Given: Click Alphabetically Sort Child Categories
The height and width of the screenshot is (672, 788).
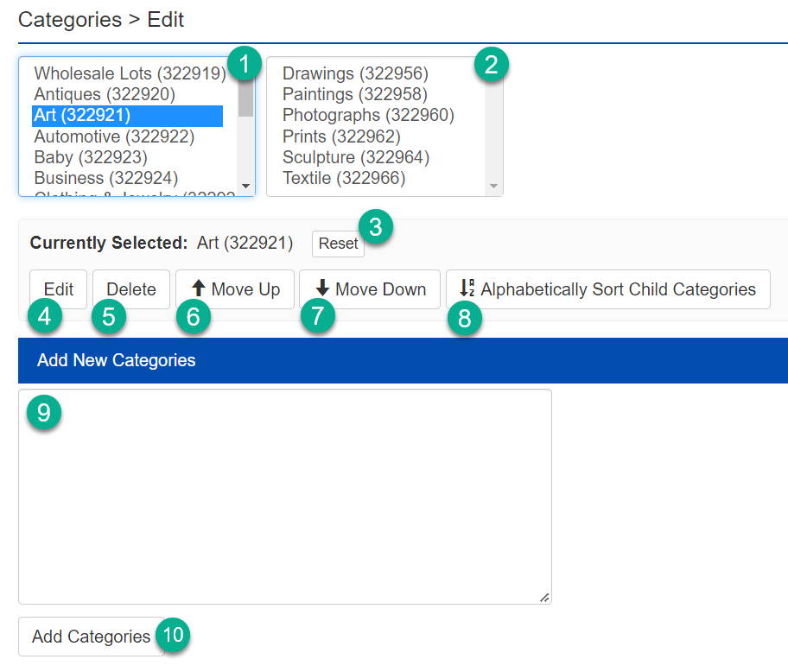Looking at the screenshot, I should pos(608,289).
